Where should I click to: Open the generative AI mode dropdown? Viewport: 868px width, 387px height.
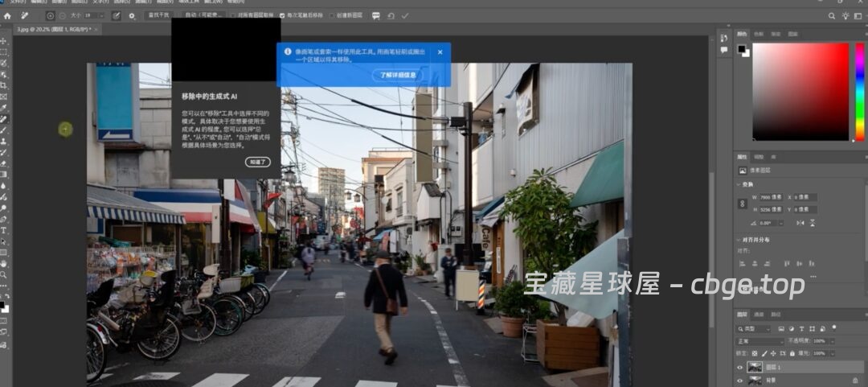coord(204,15)
